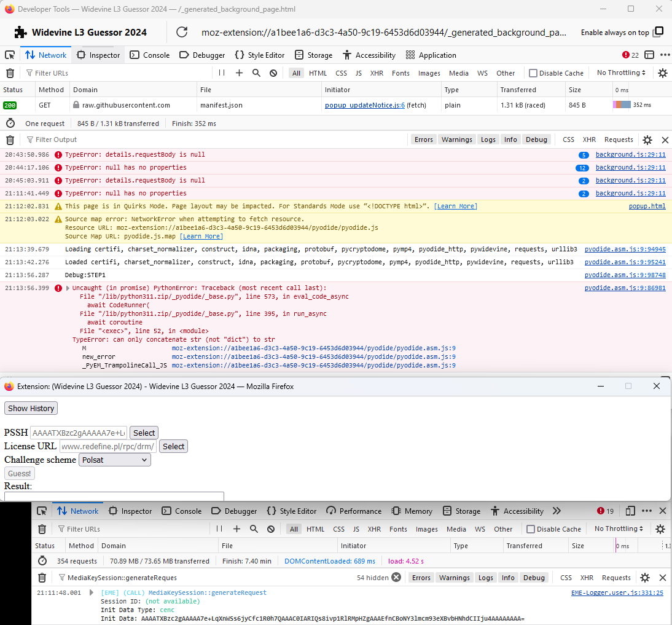The width and height of the screenshot is (672, 625).
Task: Clear the MediaKeySession filter with X icon
Action: [x=396, y=578]
